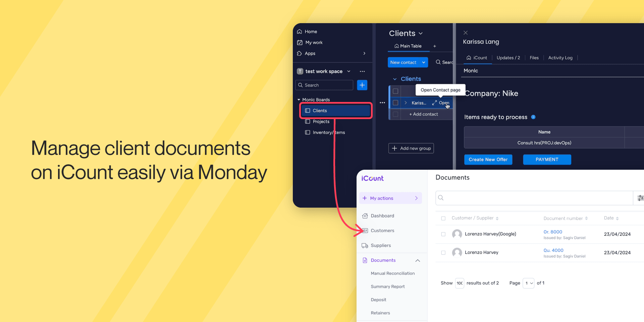Add a new board view with plus
Image resolution: width=644 pixels, height=322 pixels.
click(435, 46)
